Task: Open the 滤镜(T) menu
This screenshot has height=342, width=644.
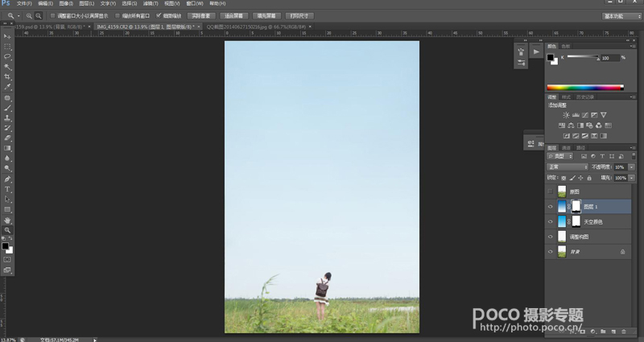Action: [x=151, y=4]
